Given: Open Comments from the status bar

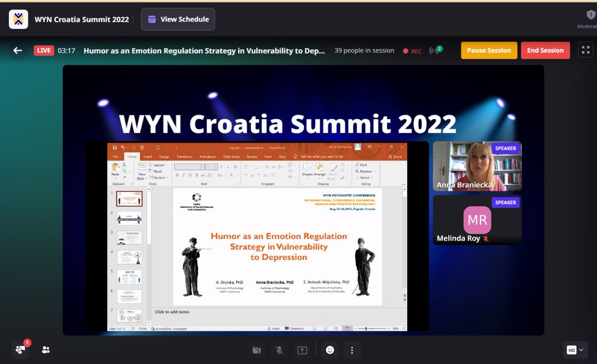Looking at the screenshot, I should 294,329.
